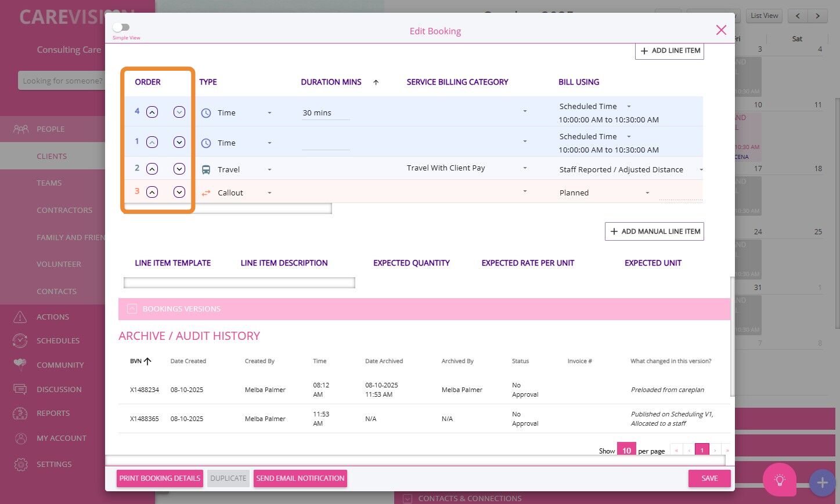Move the Travel line item up
This screenshot has width=840, height=504.
coord(152,169)
